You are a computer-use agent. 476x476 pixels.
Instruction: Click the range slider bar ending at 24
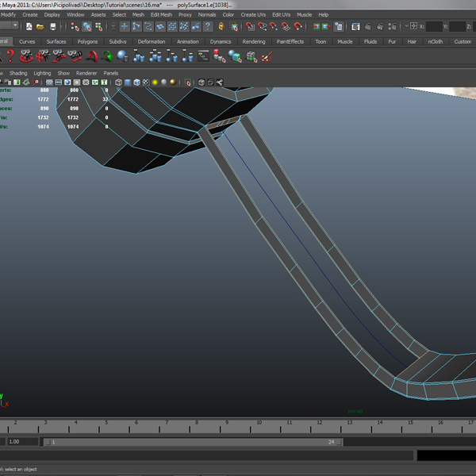point(194,442)
